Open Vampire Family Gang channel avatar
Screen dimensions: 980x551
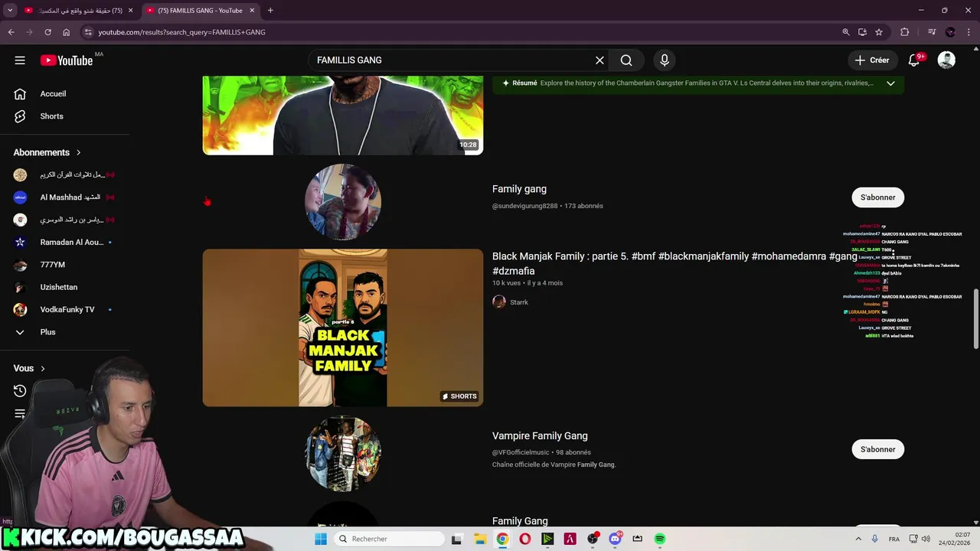tap(343, 454)
